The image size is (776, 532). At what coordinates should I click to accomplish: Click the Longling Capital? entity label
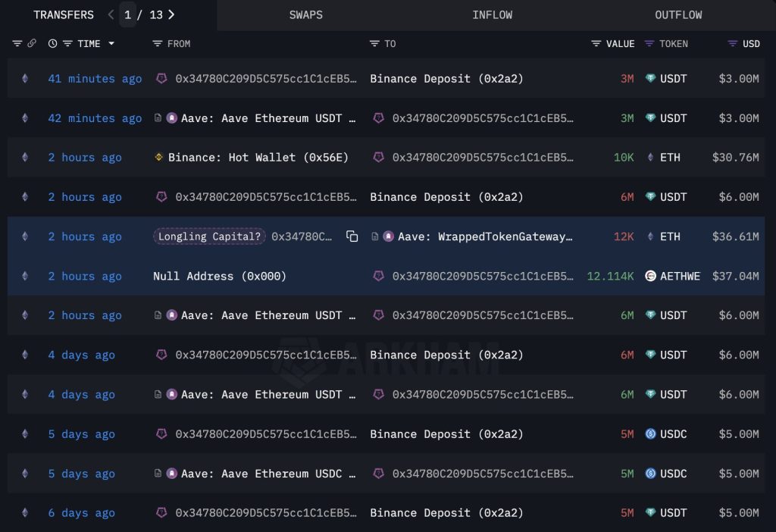pos(209,236)
